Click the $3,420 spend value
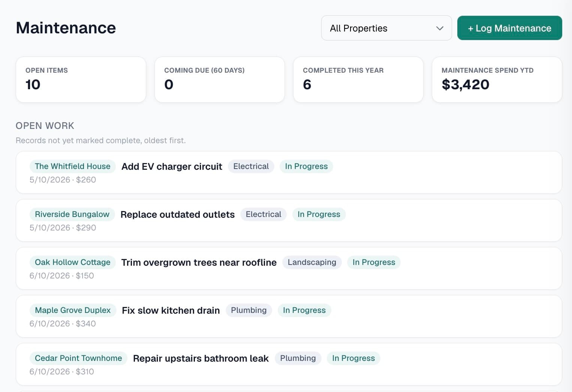The width and height of the screenshot is (572, 392). coord(466,85)
